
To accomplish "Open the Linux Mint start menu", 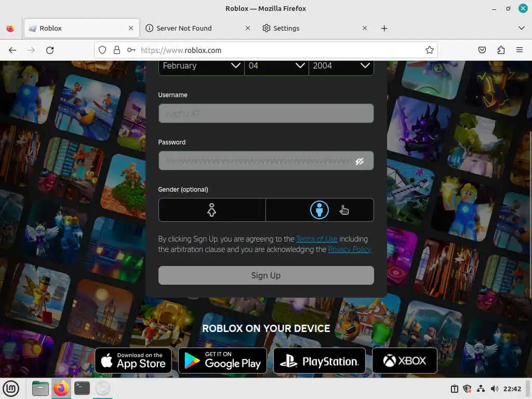I will click(x=11, y=389).
